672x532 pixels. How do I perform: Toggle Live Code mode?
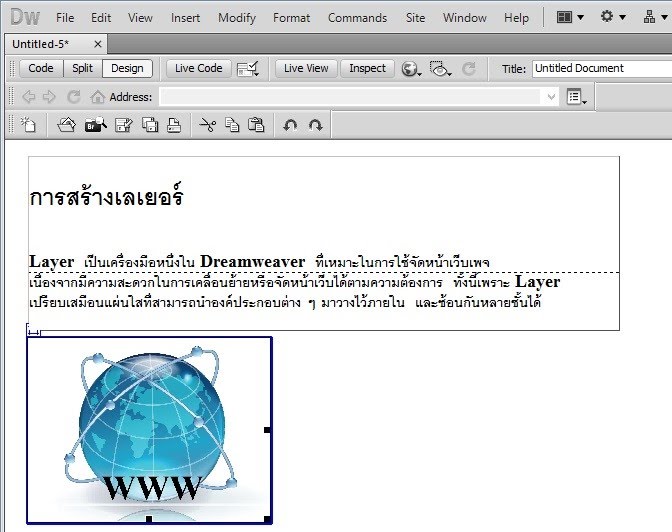click(198, 68)
